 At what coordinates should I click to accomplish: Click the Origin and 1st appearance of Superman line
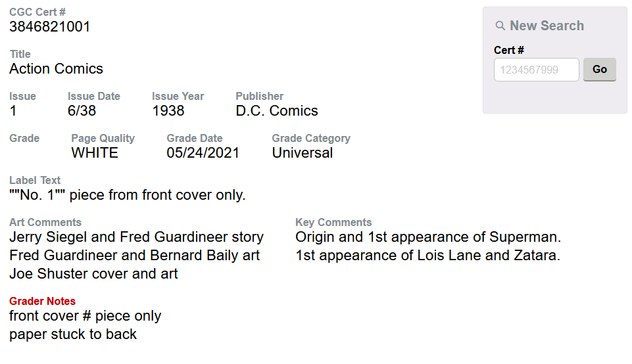428,237
